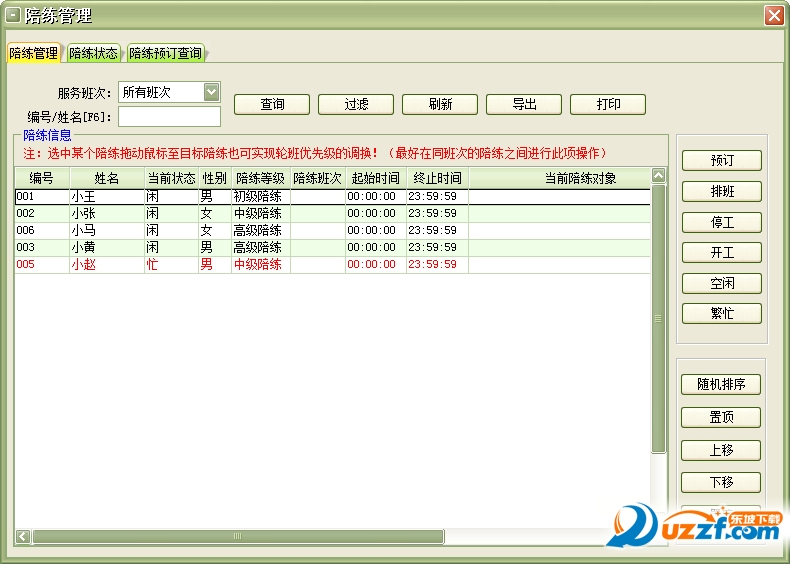
Task: Click the 导出 button
Action: coord(524,104)
